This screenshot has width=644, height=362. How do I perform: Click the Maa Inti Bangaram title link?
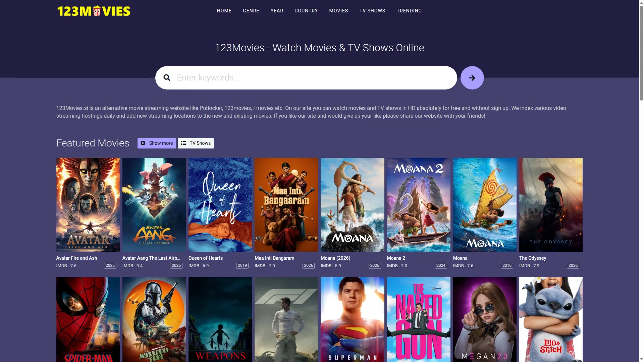click(x=274, y=258)
